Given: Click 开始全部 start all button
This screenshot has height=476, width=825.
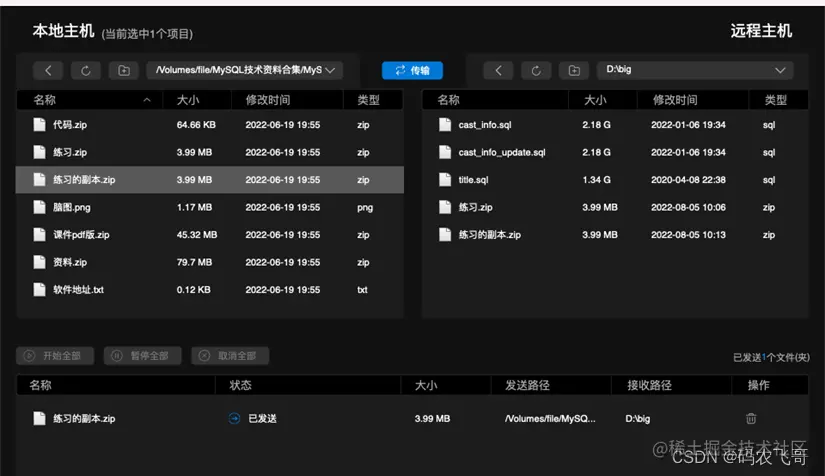Looking at the screenshot, I should (x=55, y=356).
